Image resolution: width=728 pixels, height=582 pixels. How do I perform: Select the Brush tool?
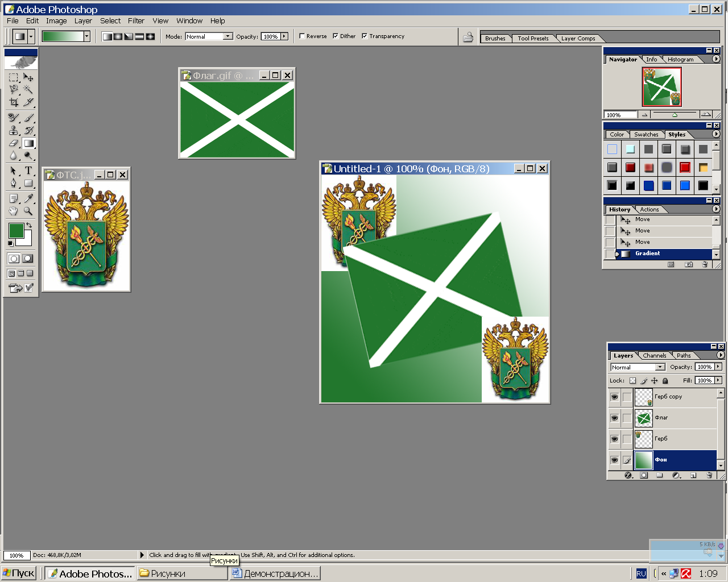coord(28,118)
